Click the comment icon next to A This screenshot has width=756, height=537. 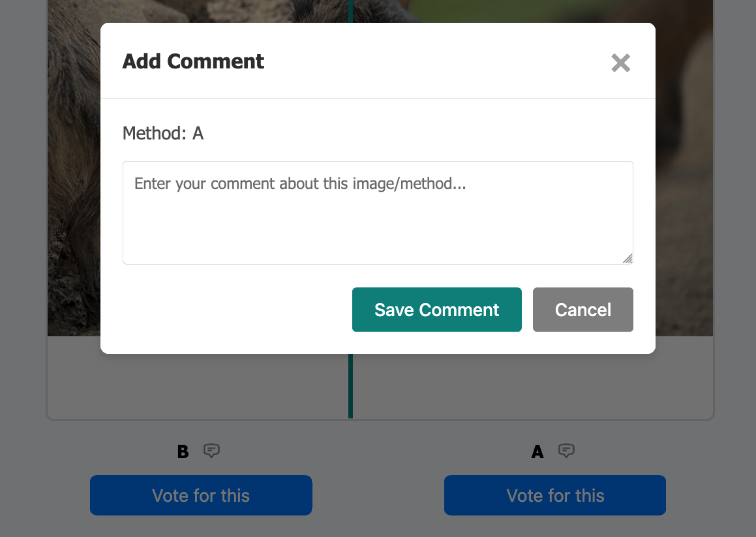(x=566, y=450)
